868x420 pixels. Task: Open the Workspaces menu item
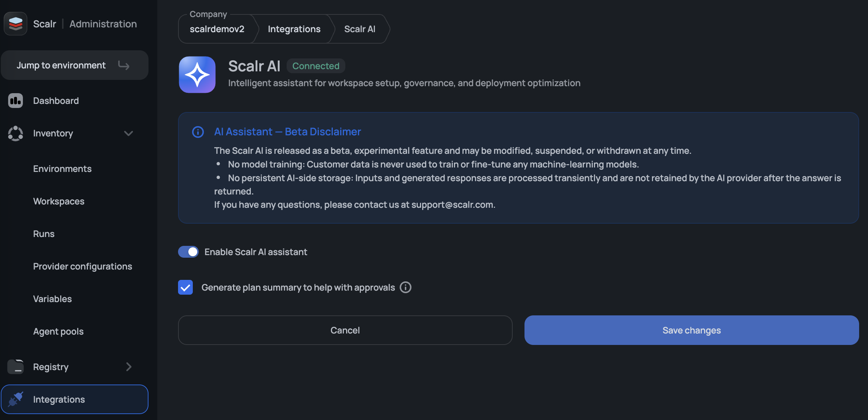[x=59, y=201]
